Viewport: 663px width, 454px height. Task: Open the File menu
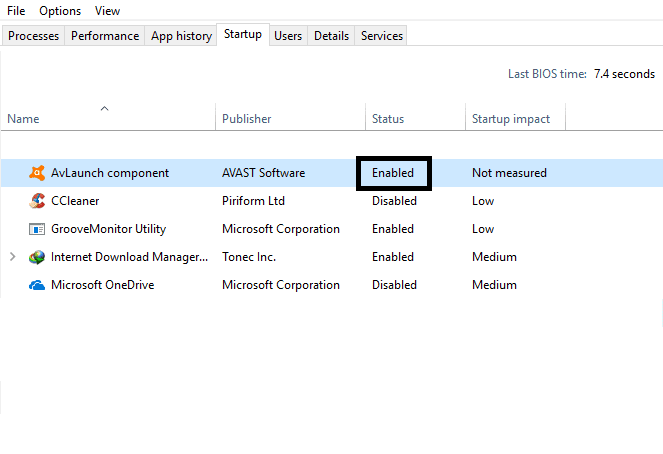[16, 11]
